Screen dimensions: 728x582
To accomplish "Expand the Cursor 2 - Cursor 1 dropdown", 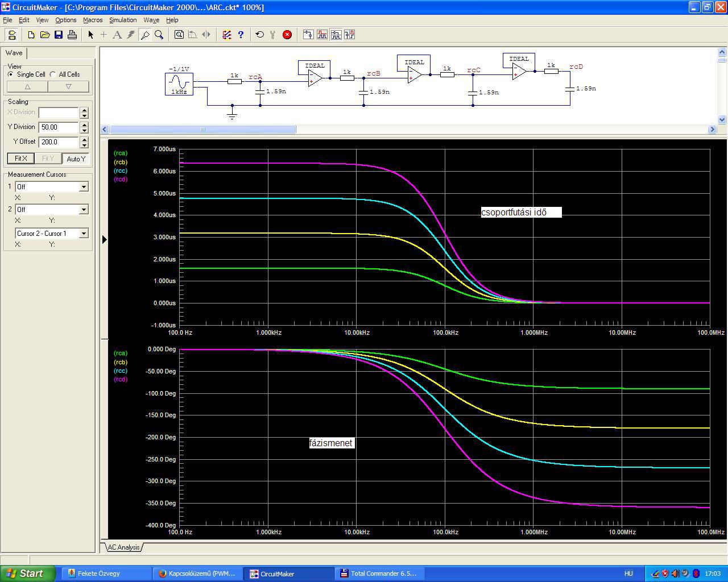I will coord(84,234).
